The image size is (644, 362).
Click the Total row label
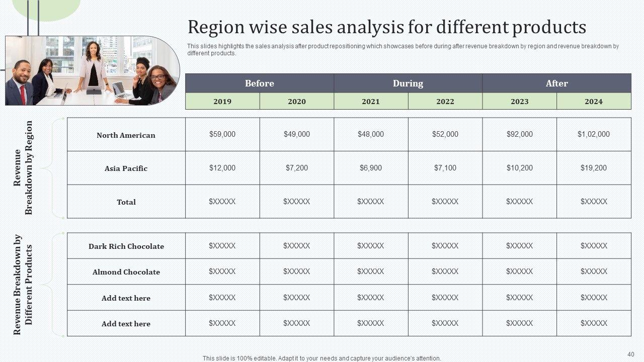[126, 202]
